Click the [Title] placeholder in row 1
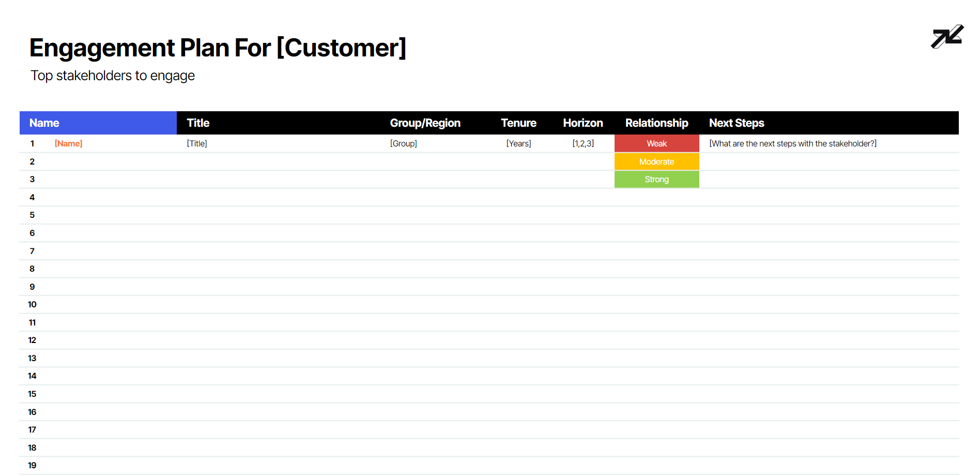Viewport: 980px width, 476px height. coord(197,143)
